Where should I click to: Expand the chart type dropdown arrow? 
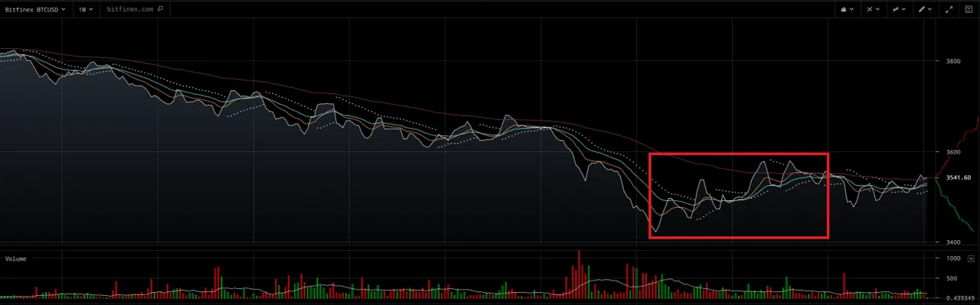(x=903, y=9)
